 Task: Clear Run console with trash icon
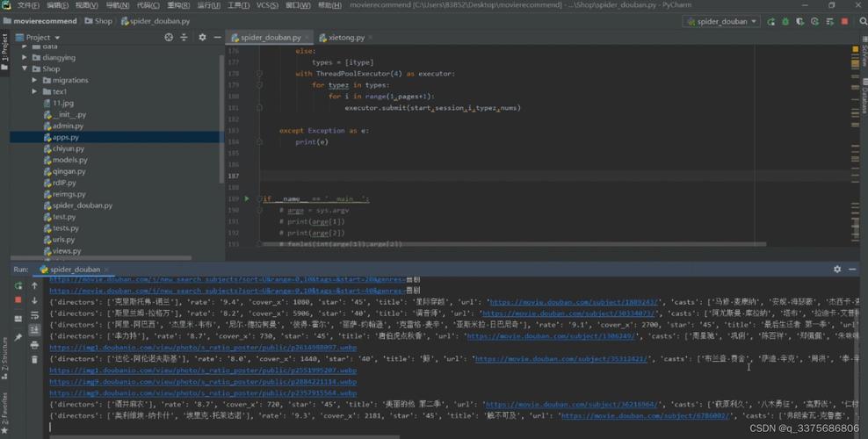[x=34, y=359]
